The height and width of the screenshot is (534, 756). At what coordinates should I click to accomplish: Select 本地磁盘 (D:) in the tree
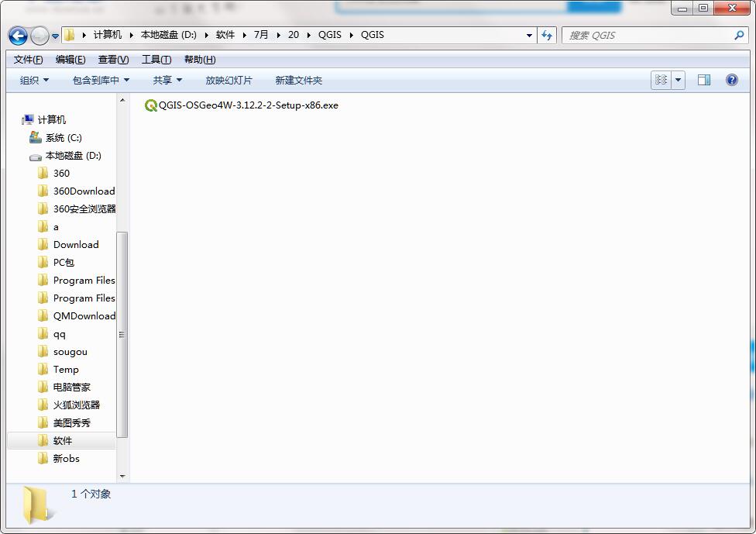tap(74, 156)
